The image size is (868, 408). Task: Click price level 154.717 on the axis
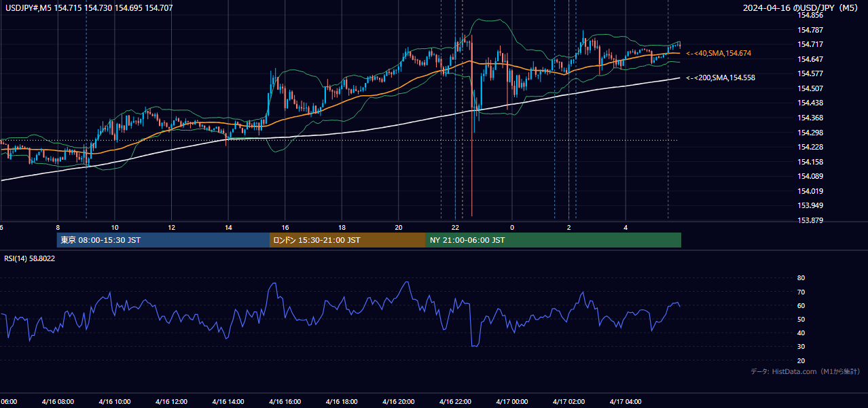(x=810, y=45)
